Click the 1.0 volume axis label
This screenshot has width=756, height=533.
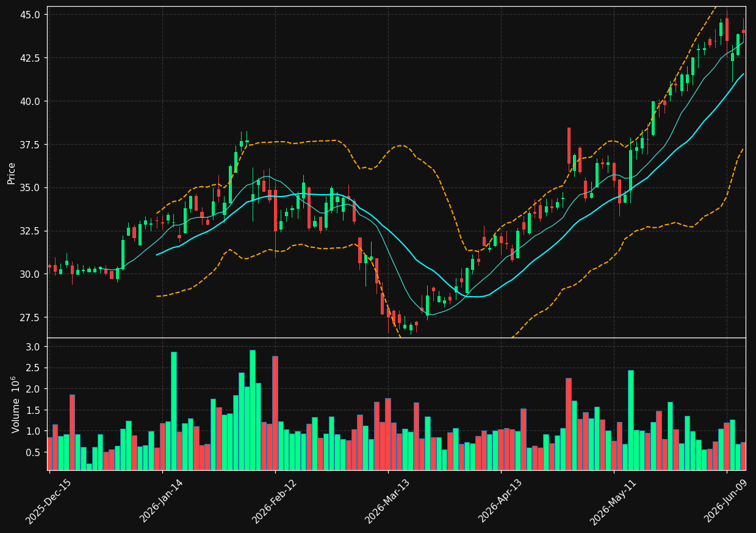pyautogui.click(x=34, y=431)
